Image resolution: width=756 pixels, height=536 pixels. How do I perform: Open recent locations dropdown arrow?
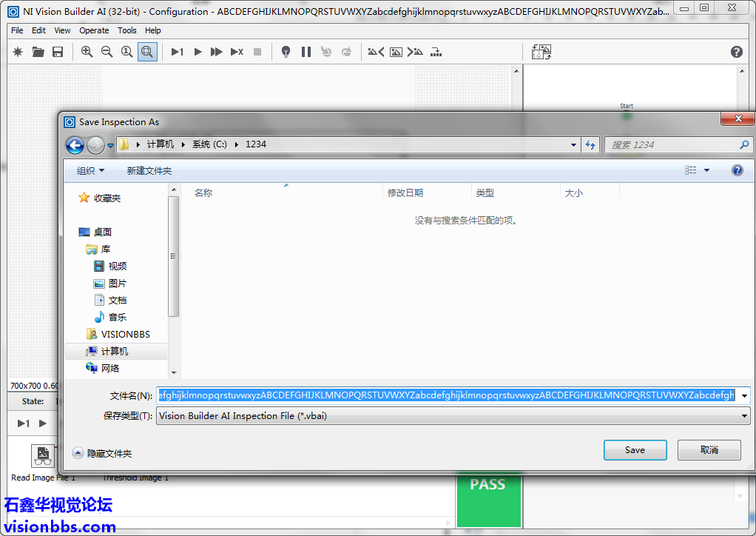pyautogui.click(x=110, y=145)
